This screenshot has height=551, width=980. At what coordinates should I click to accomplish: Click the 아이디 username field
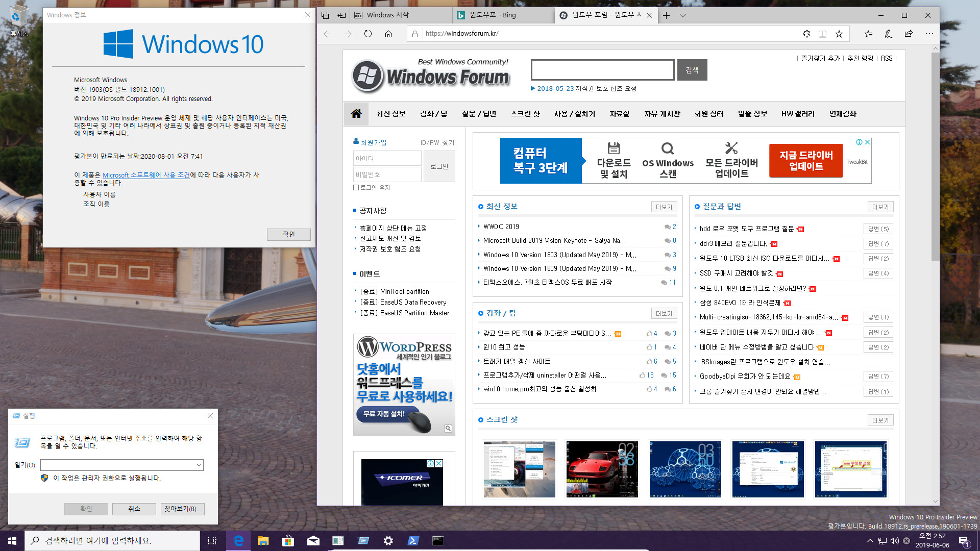[387, 158]
